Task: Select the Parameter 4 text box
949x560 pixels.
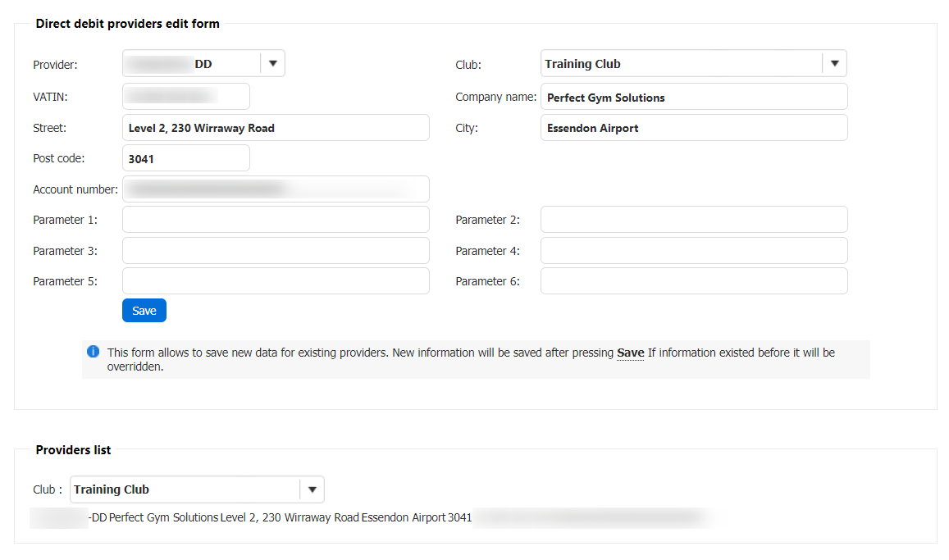Action: point(693,251)
